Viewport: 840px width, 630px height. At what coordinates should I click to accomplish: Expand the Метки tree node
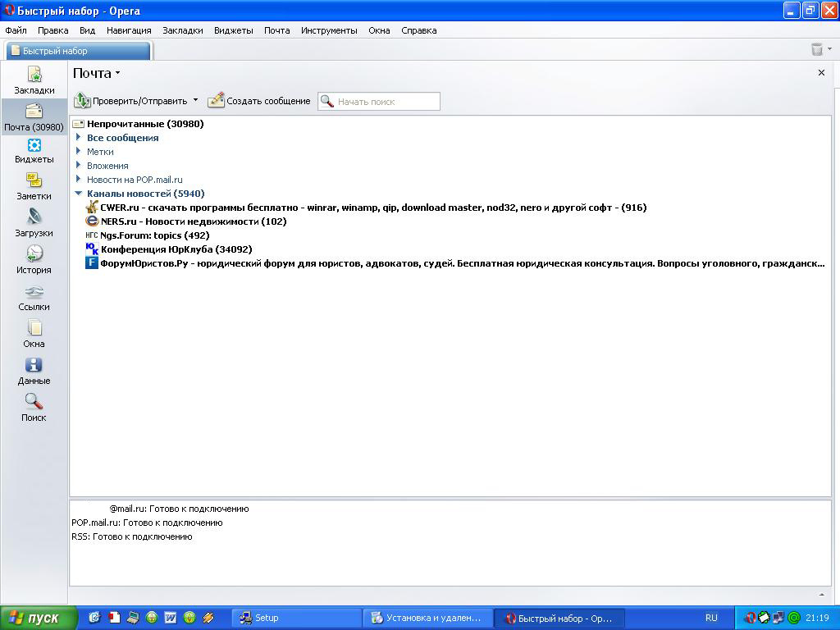pyautogui.click(x=78, y=151)
